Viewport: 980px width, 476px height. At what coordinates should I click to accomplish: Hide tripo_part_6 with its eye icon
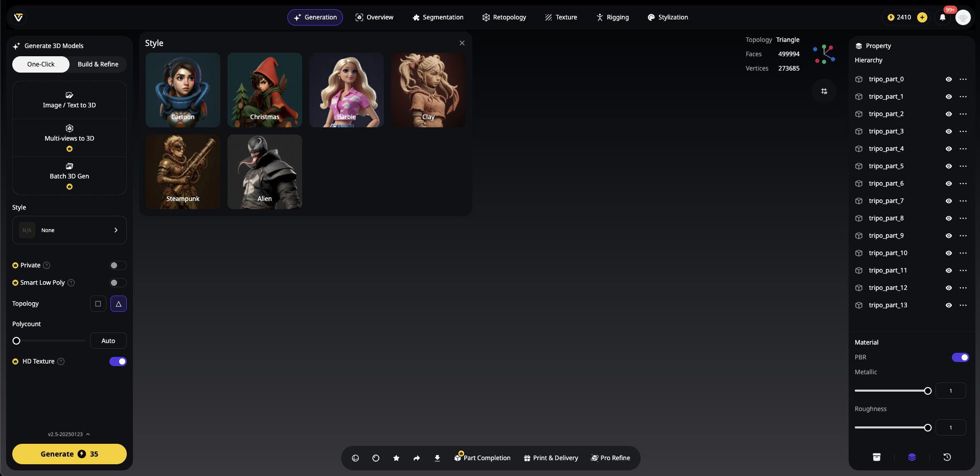point(949,184)
